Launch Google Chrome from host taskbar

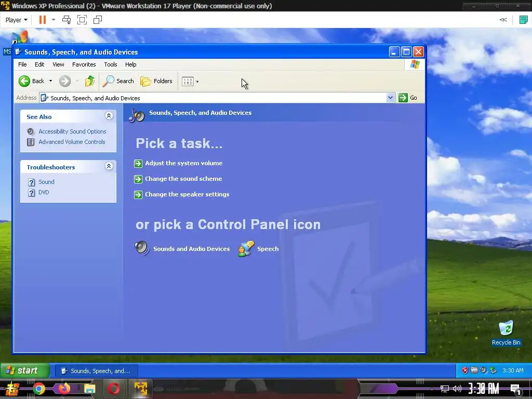39,389
